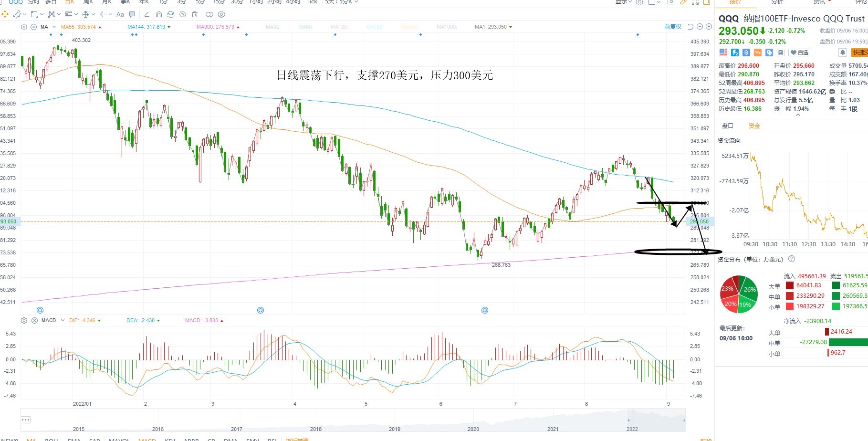Image resolution: width=868 pixels, height=441 pixels.
Task: Pick the rectangle shape drawing tool
Action: pos(34,14)
